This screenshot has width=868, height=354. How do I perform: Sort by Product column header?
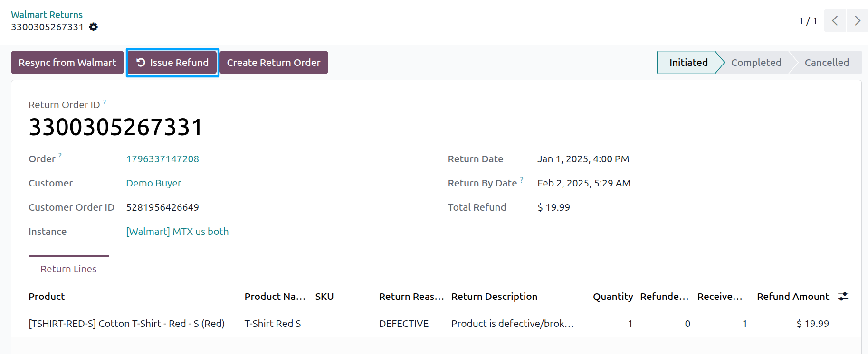coord(47,297)
